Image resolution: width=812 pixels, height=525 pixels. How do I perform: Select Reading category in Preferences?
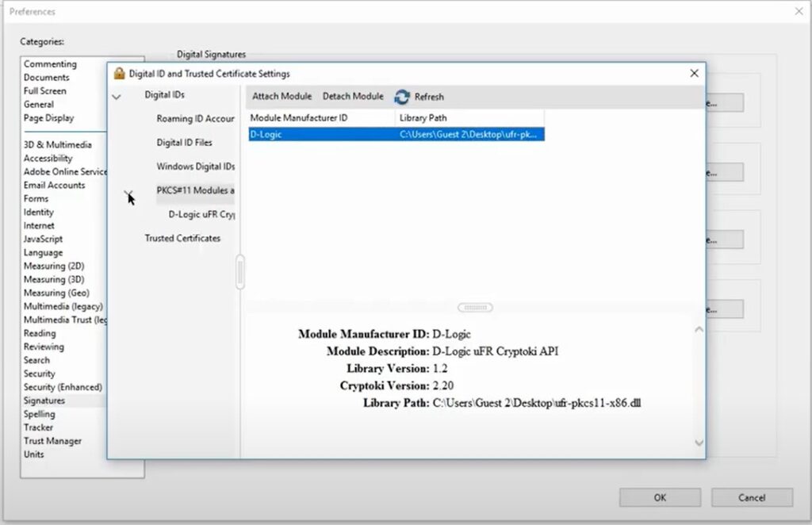[40, 333]
